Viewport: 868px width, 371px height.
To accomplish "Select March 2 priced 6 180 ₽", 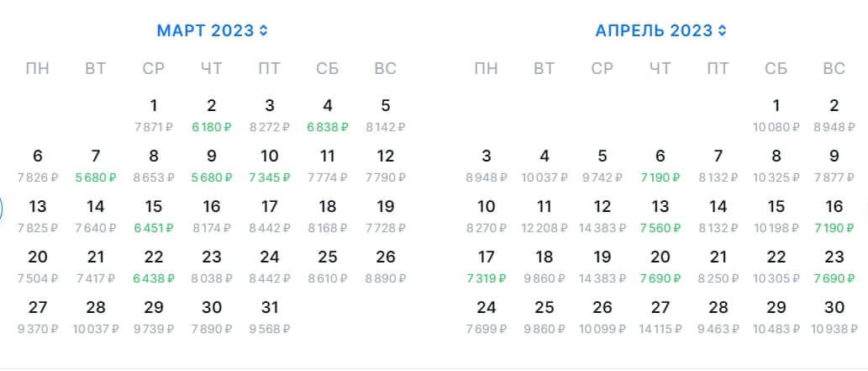I will coord(212,114).
